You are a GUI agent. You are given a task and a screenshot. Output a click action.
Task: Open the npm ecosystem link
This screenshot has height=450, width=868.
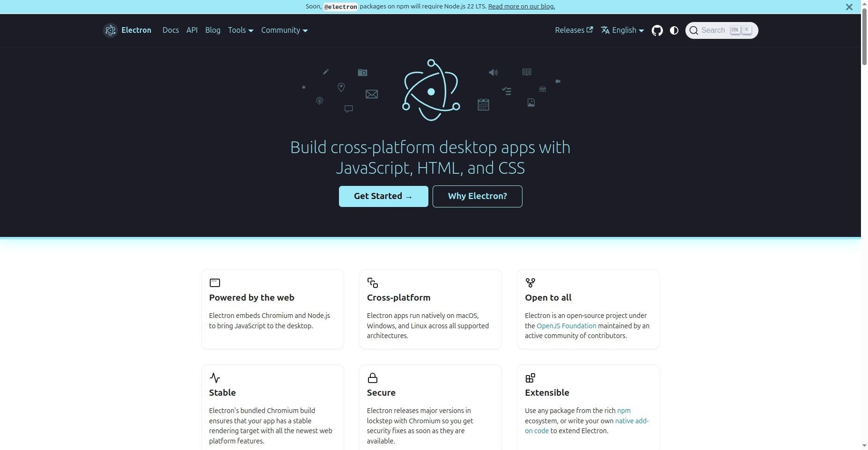tap(624, 411)
